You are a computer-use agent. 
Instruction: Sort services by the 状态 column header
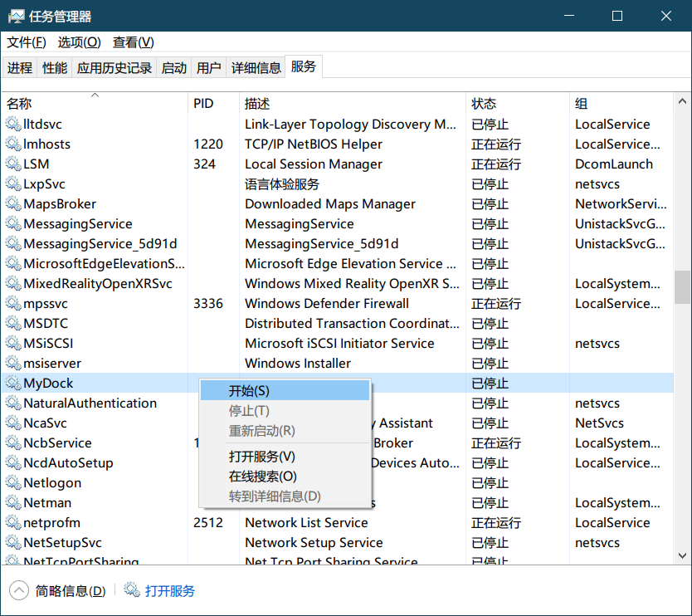(518, 104)
